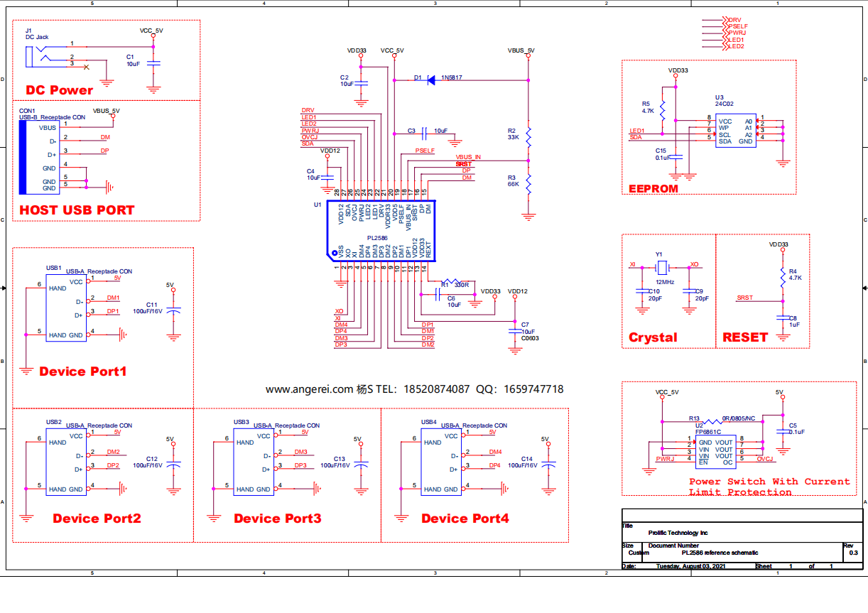This screenshot has width=868, height=613.
Task: Click the HOST USB PORT label
Action: pyautogui.click(x=77, y=210)
